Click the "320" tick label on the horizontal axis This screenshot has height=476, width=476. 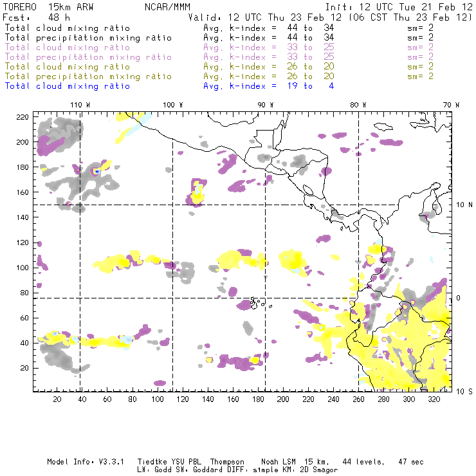coord(434,399)
